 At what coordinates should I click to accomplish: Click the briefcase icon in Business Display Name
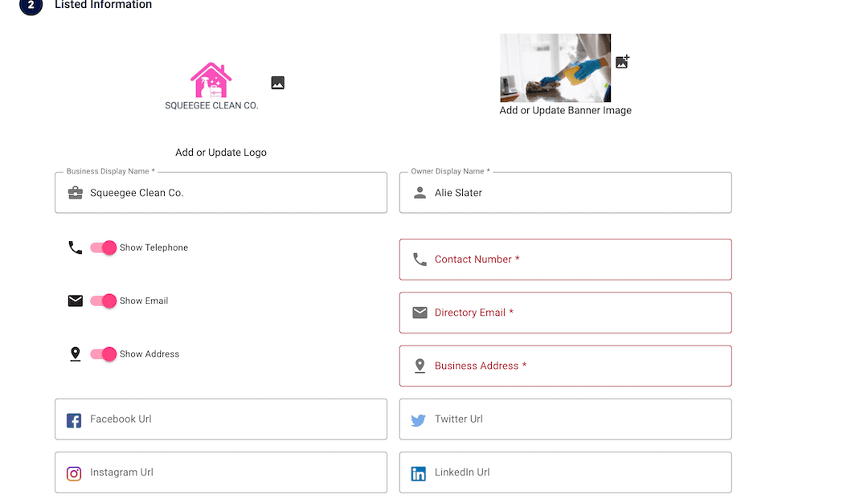[x=76, y=193]
